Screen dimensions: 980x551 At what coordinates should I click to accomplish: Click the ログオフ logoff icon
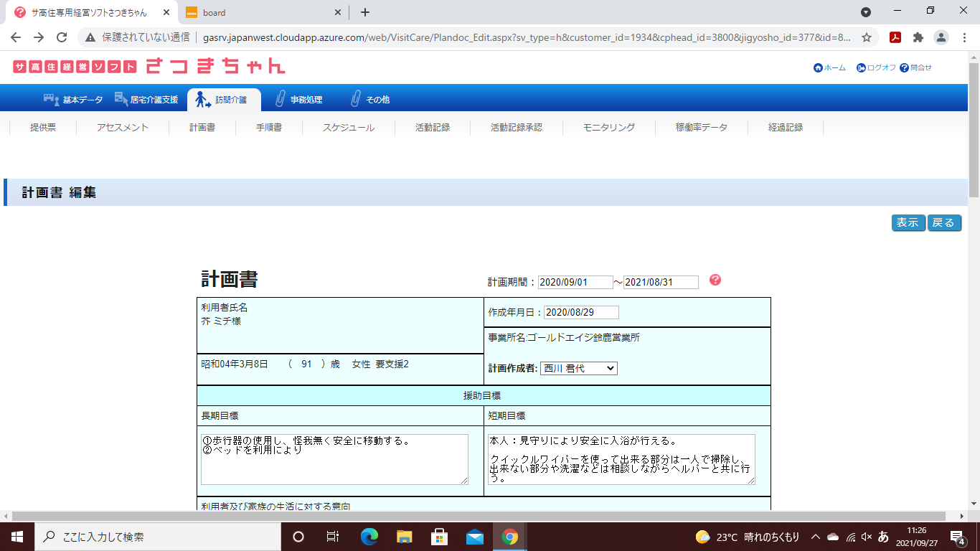tap(861, 67)
